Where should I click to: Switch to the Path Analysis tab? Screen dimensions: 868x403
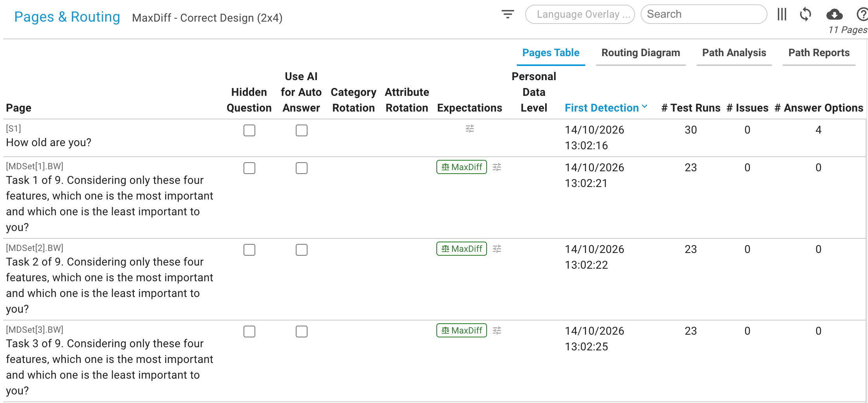pyautogui.click(x=734, y=53)
